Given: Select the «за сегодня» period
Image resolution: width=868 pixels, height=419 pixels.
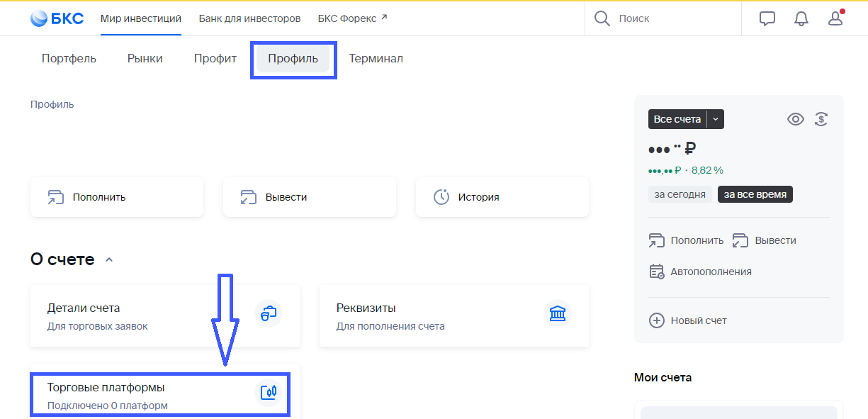Looking at the screenshot, I should tap(680, 194).
